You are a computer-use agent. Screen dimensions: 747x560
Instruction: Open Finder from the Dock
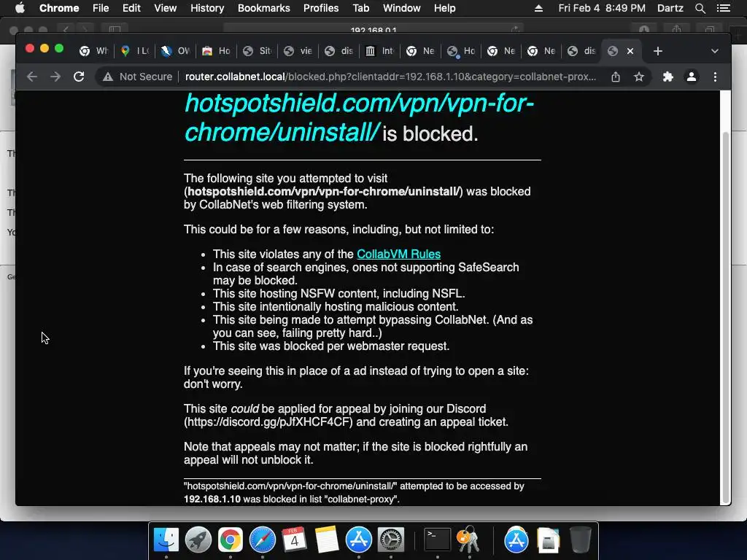coord(166,540)
